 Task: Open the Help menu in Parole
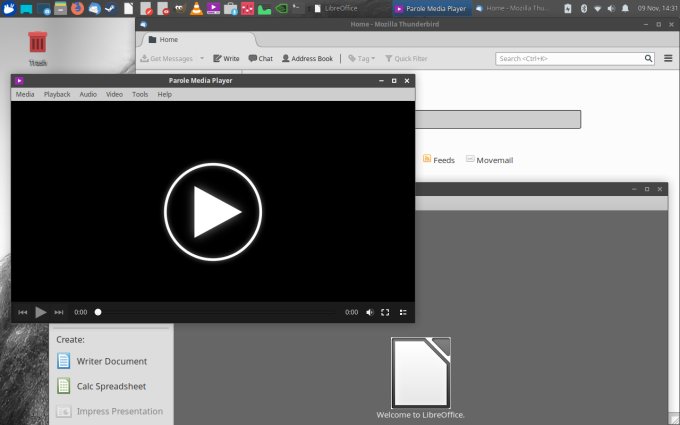click(164, 94)
